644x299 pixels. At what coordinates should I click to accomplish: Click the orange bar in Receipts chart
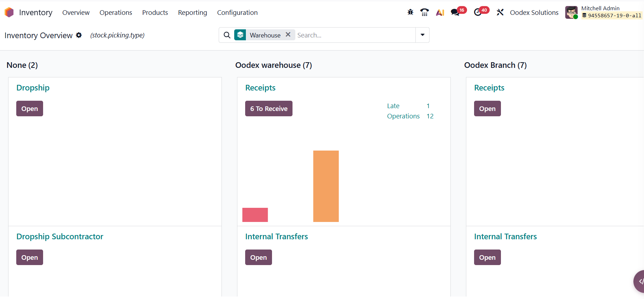tap(326, 186)
